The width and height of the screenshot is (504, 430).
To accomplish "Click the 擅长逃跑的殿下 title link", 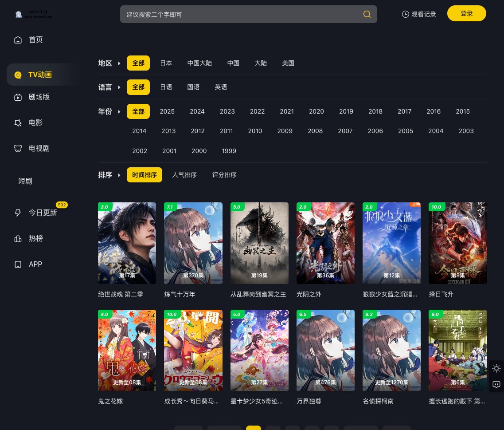I will click(x=457, y=401).
